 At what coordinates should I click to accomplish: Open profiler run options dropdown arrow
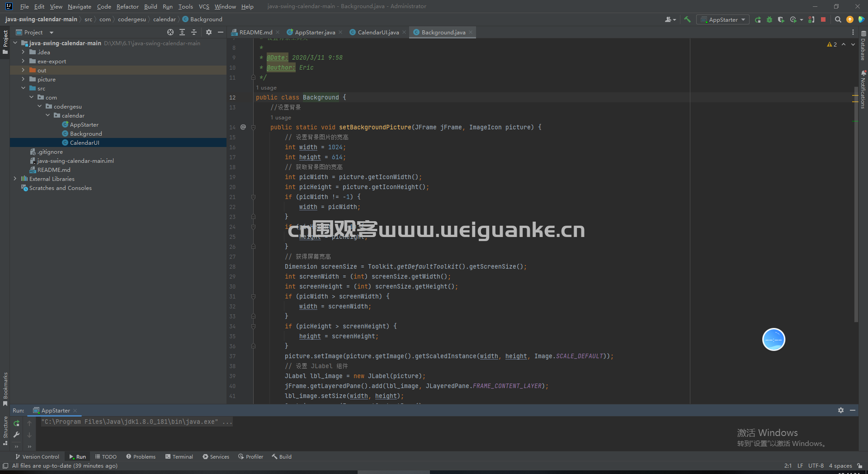tap(801, 19)
